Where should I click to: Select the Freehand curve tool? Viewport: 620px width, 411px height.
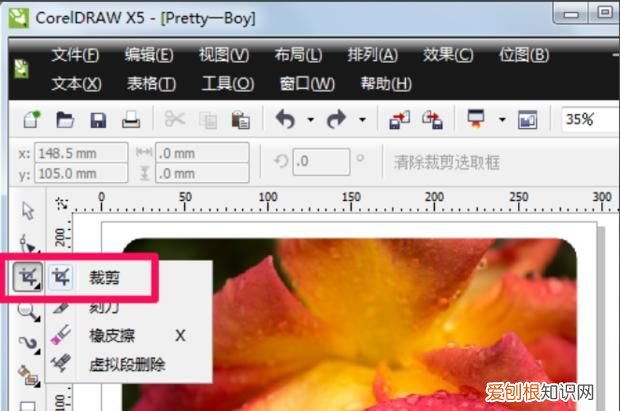tap(28, 344)
